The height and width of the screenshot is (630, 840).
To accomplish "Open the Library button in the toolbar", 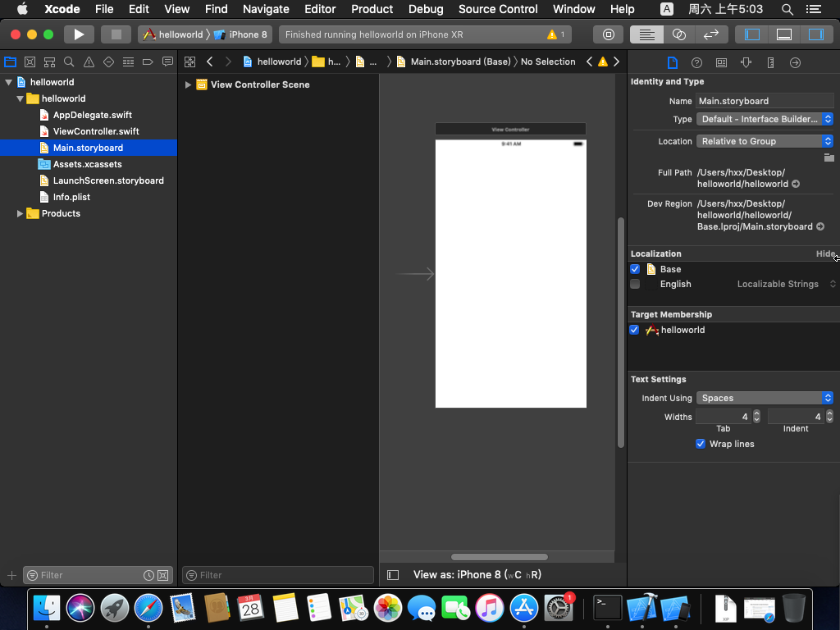I will pos(609,34).
